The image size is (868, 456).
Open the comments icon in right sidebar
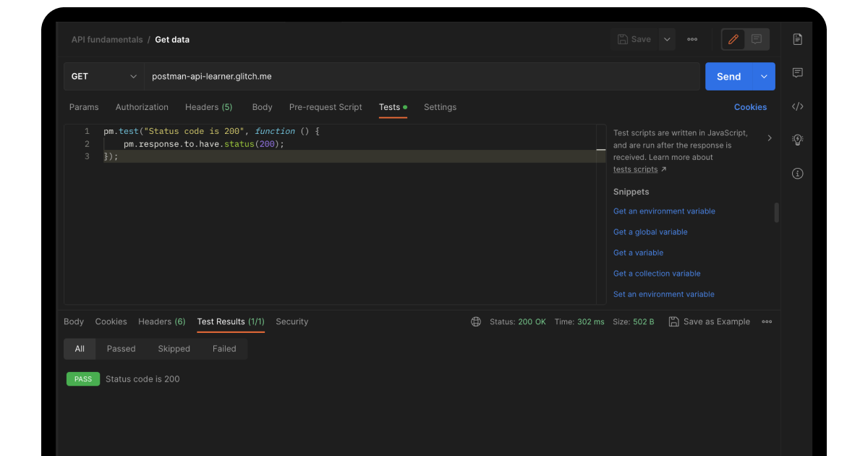point(797,72)
